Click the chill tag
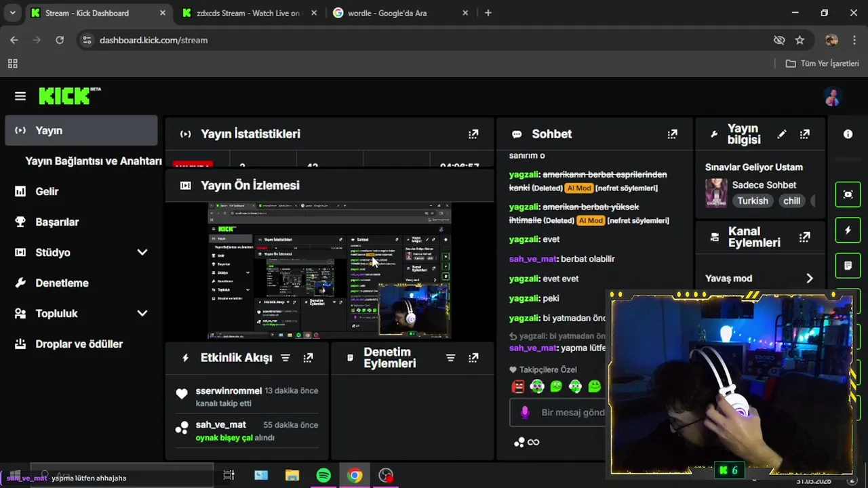Viewport: 868px width, 488px height. pyautogui.click(x=791, y=201)
